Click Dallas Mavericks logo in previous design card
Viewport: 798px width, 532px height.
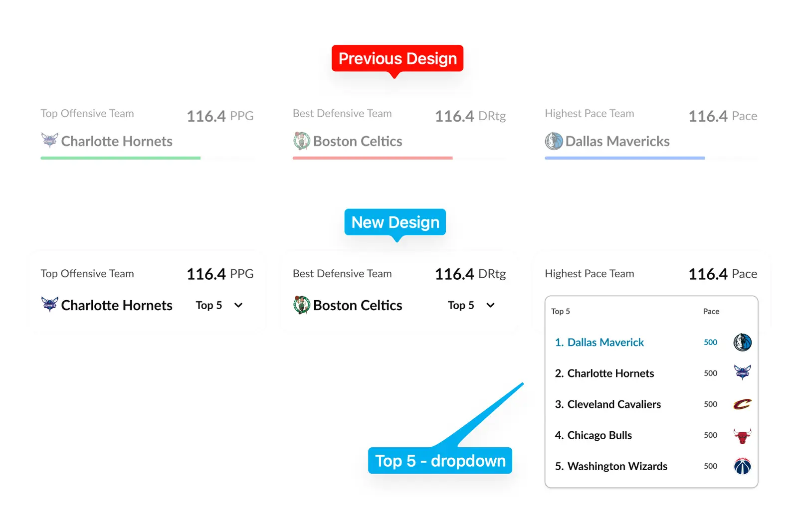(554, 141)
